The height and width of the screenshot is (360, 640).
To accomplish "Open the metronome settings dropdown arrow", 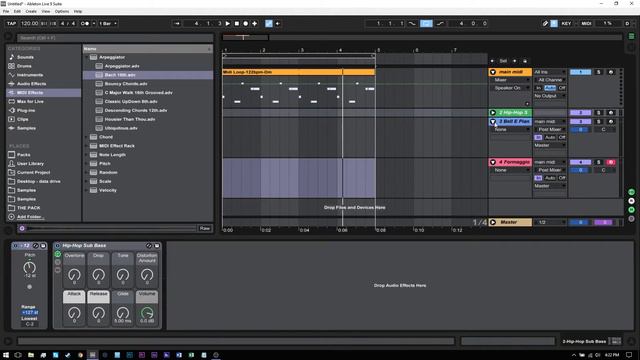I will click(94, 24).
